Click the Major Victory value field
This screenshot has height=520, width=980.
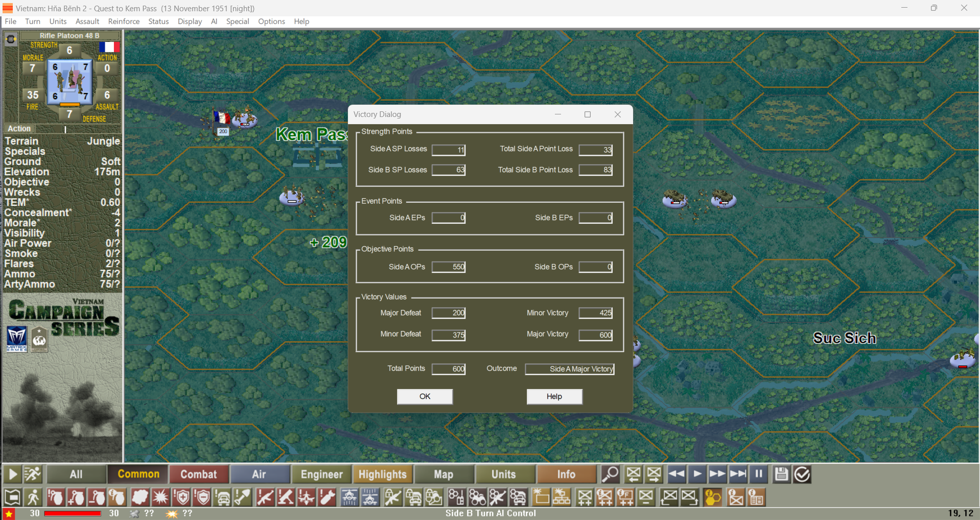(x=596, y=335)
